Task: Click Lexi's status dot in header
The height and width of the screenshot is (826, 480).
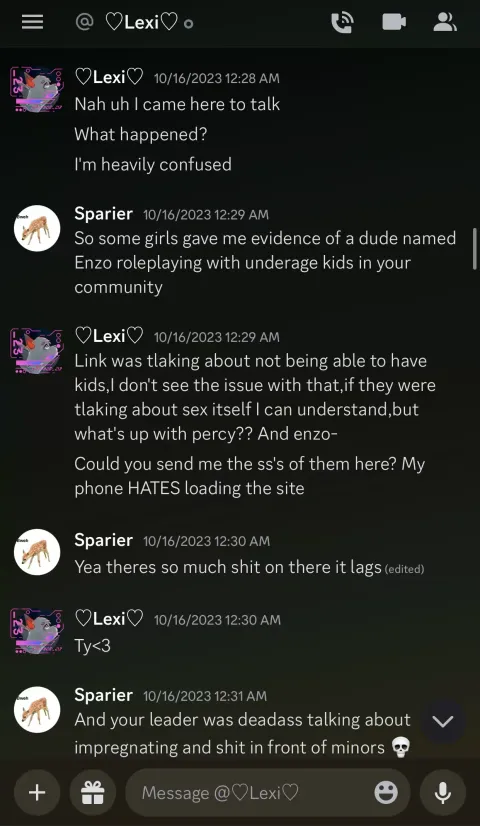Action: [x=189, y=24]
